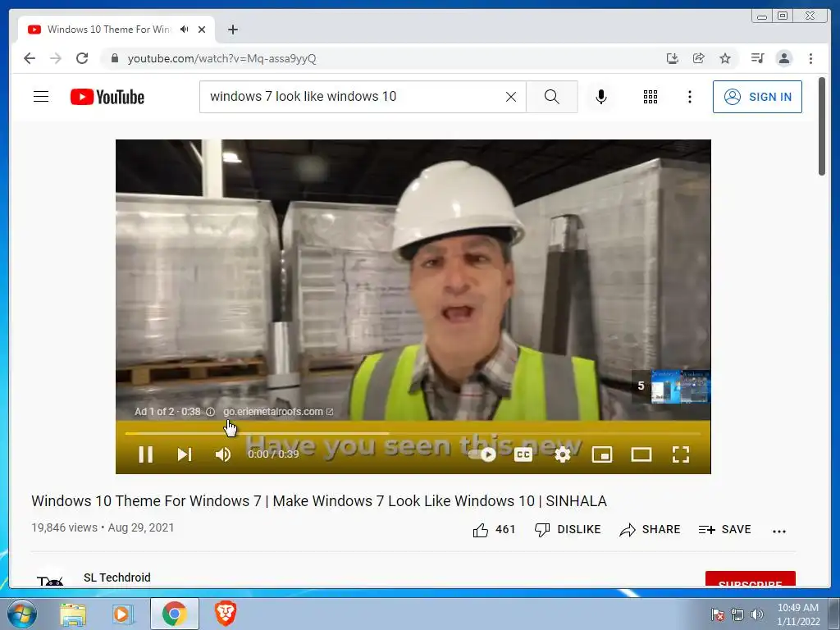The image size is (840, 630).
Task: Click the upcoming video thumbnail with countdown
Action: [x=671, y=386]
